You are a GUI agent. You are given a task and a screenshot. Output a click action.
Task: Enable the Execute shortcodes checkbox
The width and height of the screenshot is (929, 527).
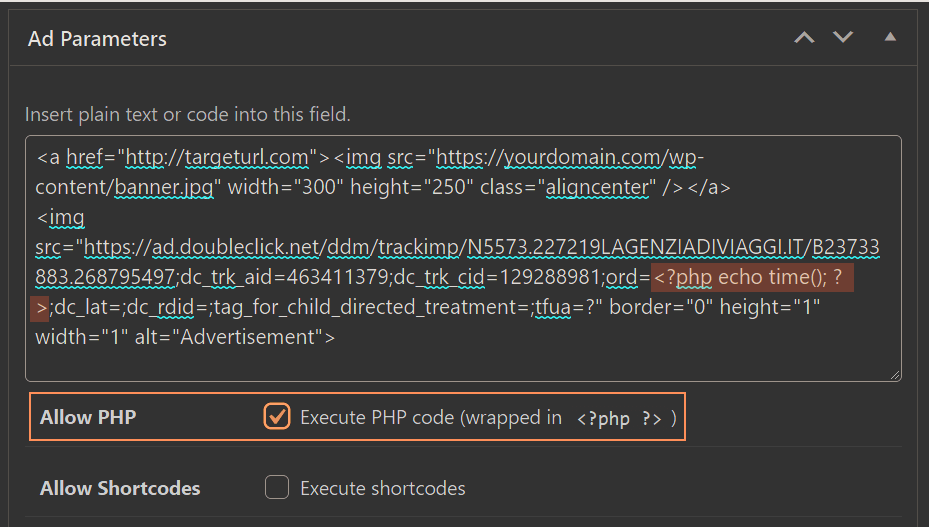(277, 488)
